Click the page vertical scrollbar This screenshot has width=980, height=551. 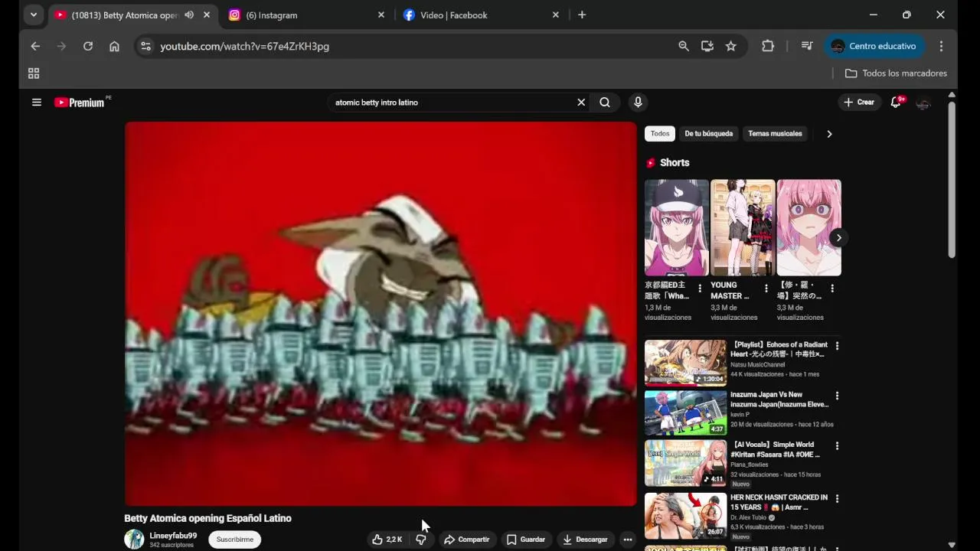click(952, 179)
